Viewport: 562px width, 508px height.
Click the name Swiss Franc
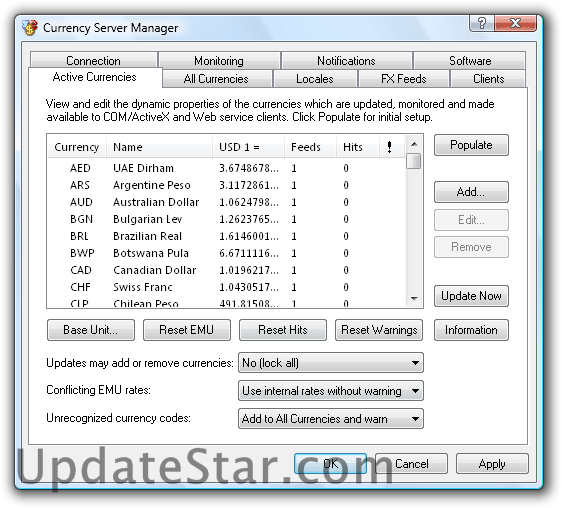click(x=143, y=287)
